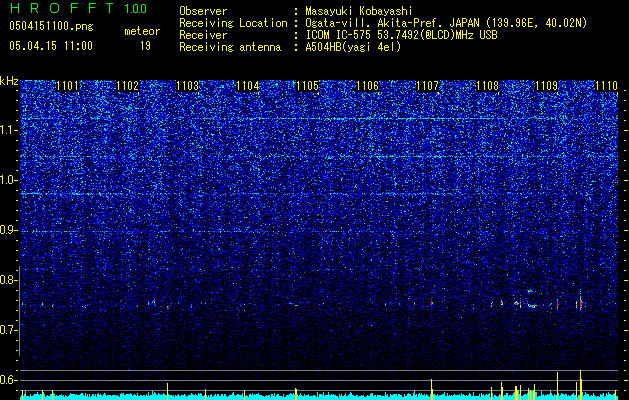The image size is (629, 400).
Task: Click time marker 1103 on spectrogram
Action: point(187,86)
